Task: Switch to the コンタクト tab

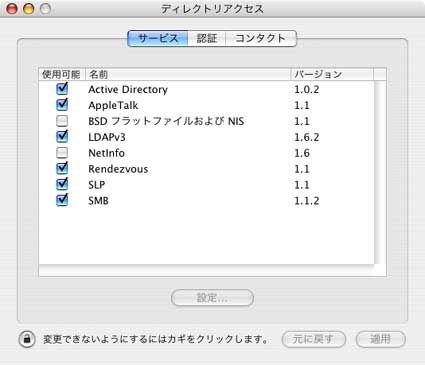Action: [x=261, y=38]
